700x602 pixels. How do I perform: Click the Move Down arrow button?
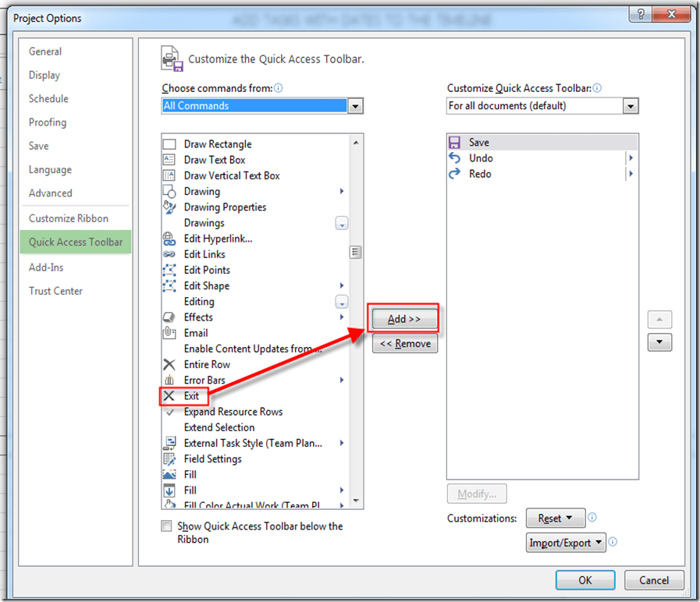pos(659,342)
